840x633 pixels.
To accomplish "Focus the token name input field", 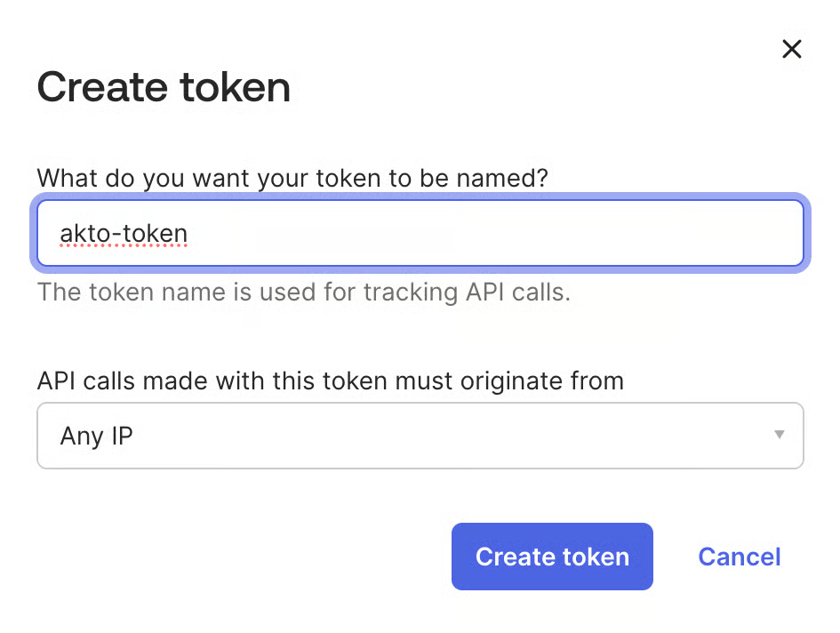I will coord(420,234).
